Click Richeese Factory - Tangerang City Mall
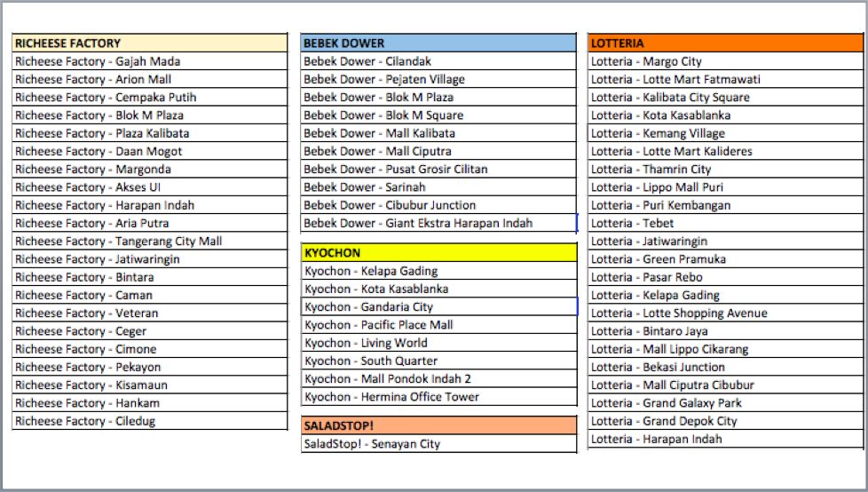This screenshot has height=492, width=868. point(149,242)
